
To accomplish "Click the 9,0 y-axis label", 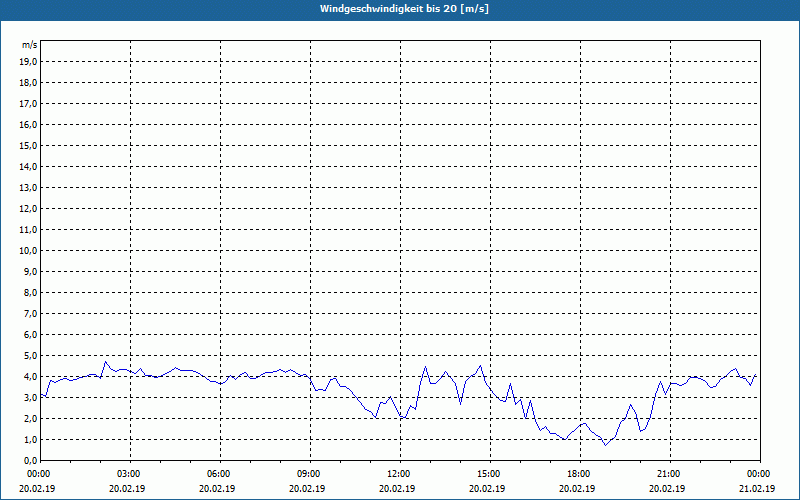I will (x=30, y=271).
